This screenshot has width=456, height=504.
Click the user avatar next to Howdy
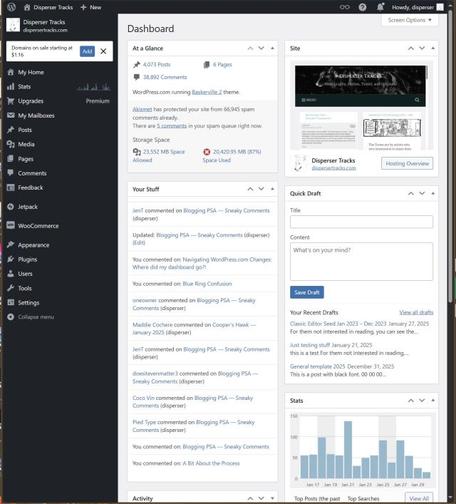pos(440,7)
